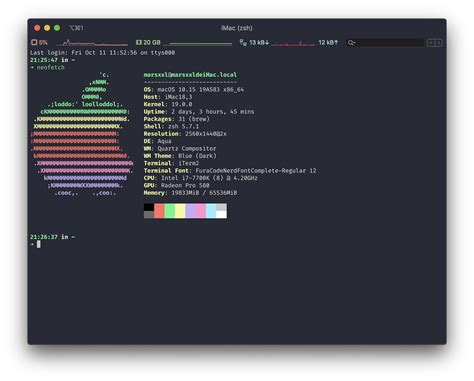Click the ⌥⌘1 window shortcut label
The width and height of the screenshot is (474, 381).
click(76, 28)
